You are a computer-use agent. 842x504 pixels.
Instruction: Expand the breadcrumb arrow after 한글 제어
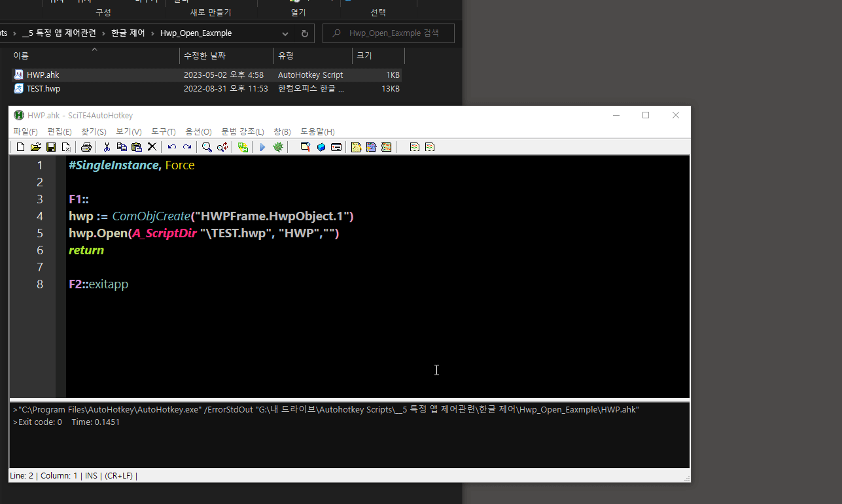coord(152,33)
